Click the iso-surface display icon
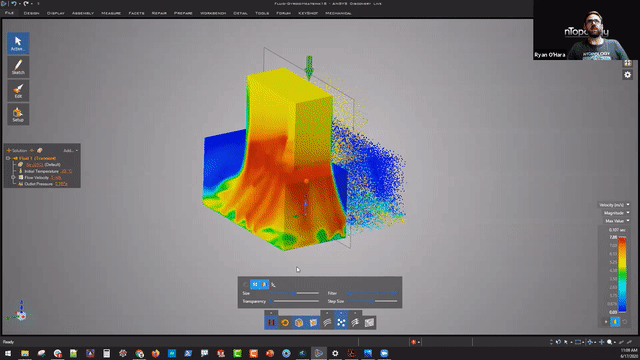640x360 pixels. (369, 322)
